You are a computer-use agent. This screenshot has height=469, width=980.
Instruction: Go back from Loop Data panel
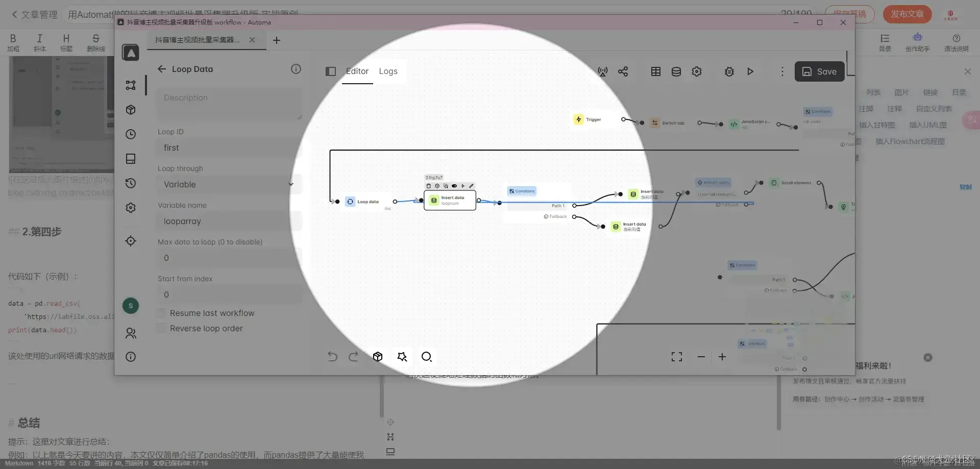(x=162, y=69)
